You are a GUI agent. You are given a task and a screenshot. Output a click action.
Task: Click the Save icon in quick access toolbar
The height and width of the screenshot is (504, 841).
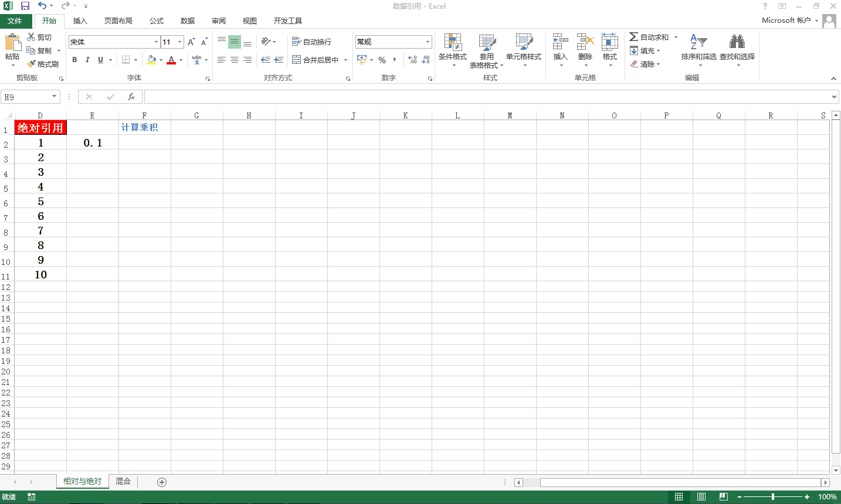[25, 6]
